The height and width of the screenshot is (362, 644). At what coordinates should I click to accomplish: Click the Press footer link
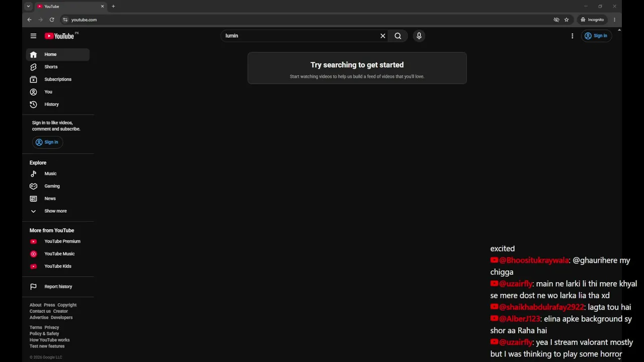click(49, 305)
